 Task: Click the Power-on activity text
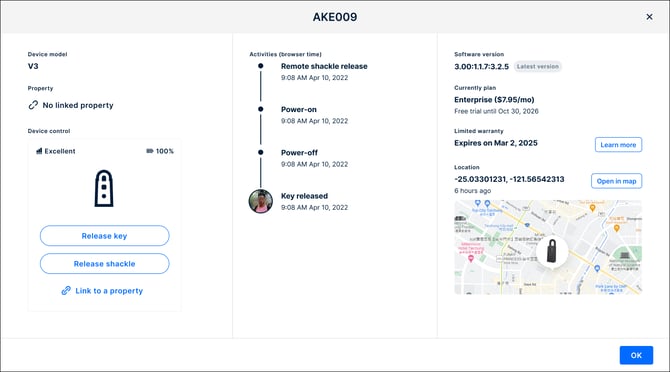pyautogui.click(x=299, y=109)
